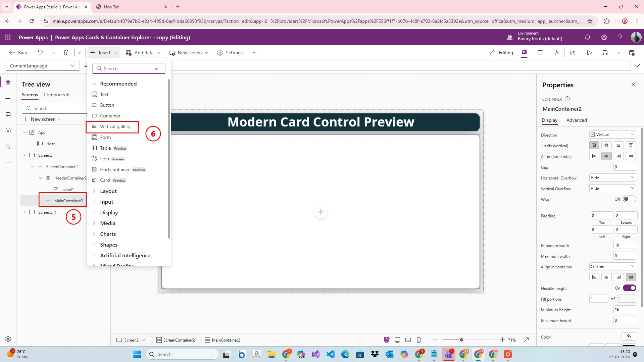The width and height of the screenshot is (644, 362).
Task: Select Align horizontal start option
Action: tap(594, 156)
